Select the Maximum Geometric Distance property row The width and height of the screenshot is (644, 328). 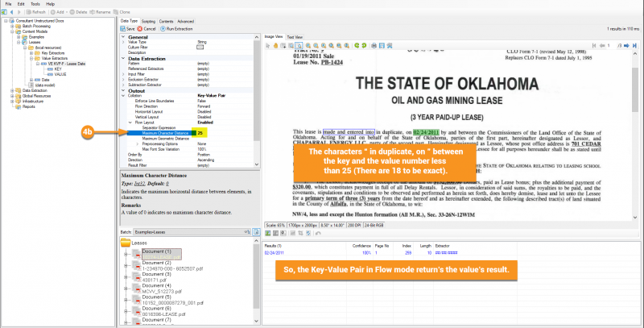click(x=166, y=139)
